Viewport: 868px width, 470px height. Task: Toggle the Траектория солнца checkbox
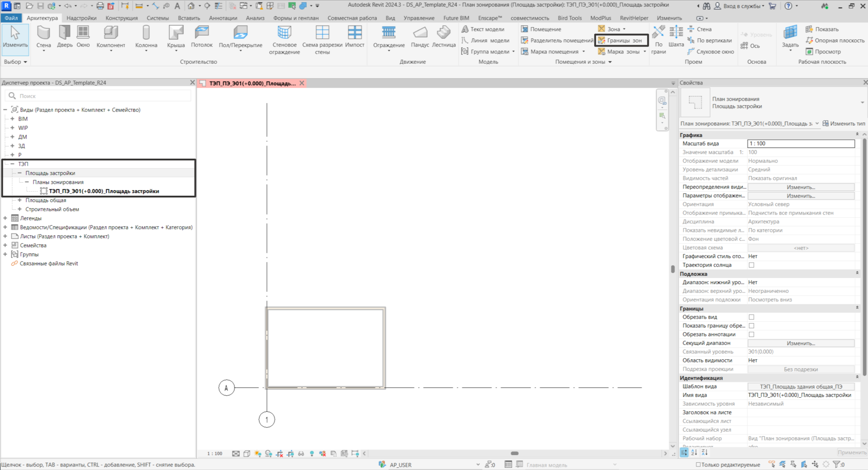pos(751,265)
